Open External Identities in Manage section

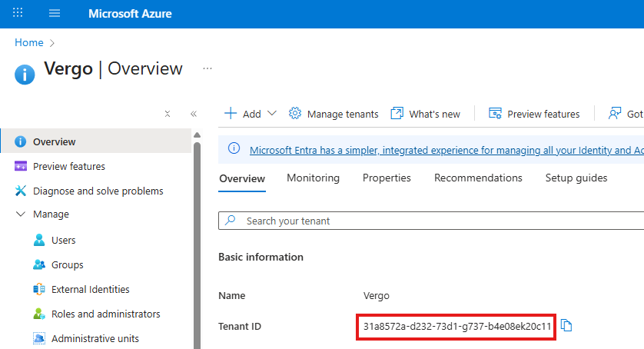tap(91, 289)
